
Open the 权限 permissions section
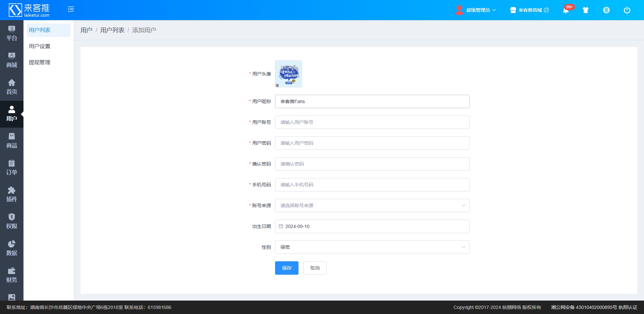coord(12,221)
